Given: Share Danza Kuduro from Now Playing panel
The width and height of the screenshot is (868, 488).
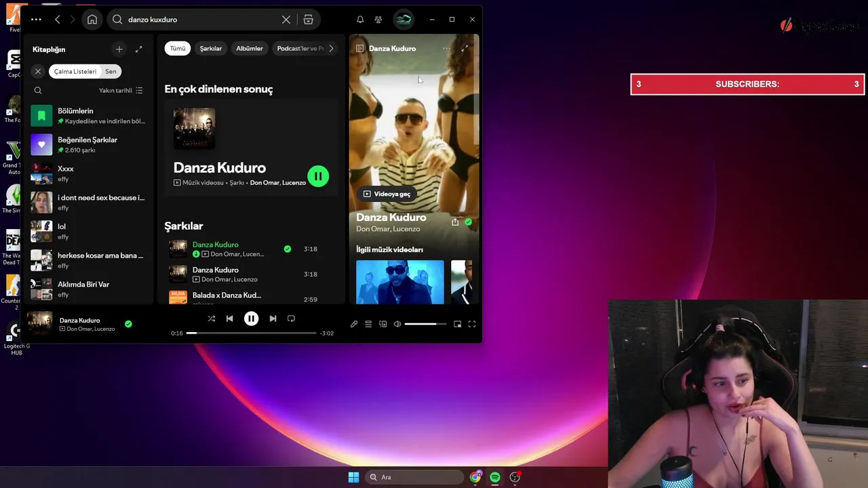Looking at the screenshot, I should click(455, 222).
